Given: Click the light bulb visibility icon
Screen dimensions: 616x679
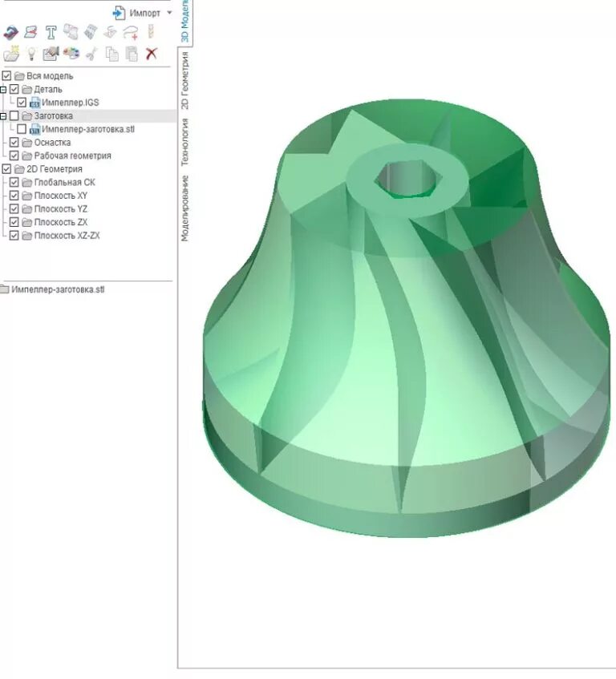Looking at the screenshot, I should point(31,54).
